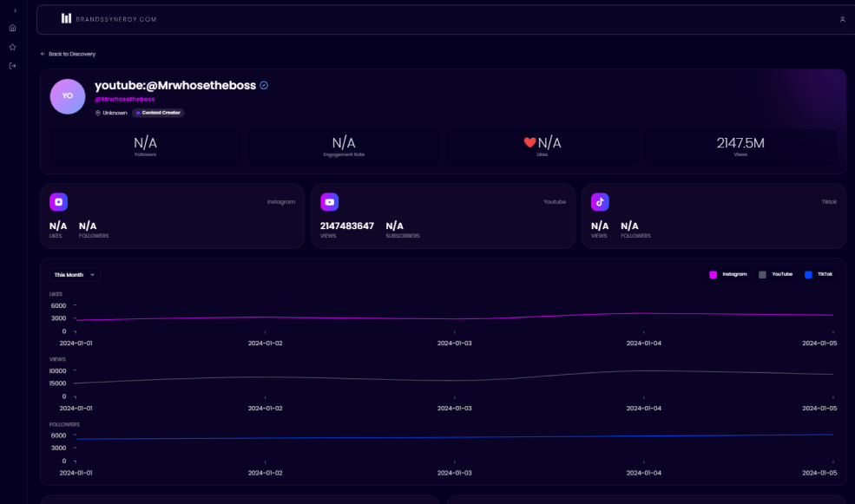Screen dimensions: 855x504
Task: Open the pink @Mrwhosetheboss handle link
Action: [125, 99]
